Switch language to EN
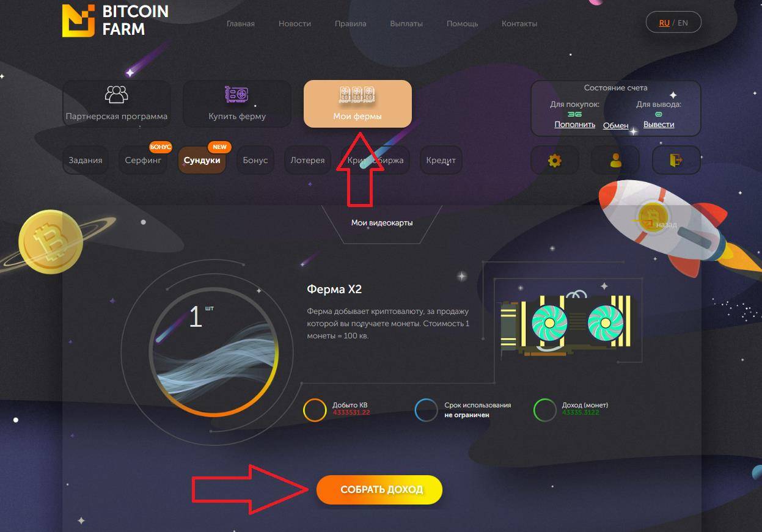 pyautogui.click(x=683, y=23)
